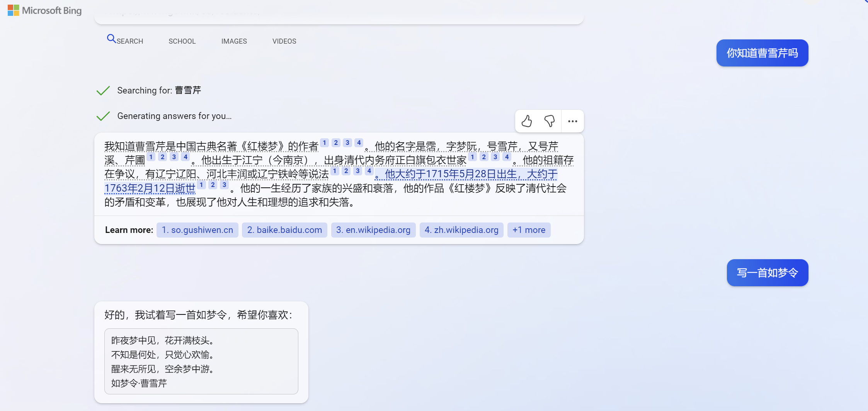868x411 pixels.
Task: Expand the +1 more sources
Action: point(529,230)
